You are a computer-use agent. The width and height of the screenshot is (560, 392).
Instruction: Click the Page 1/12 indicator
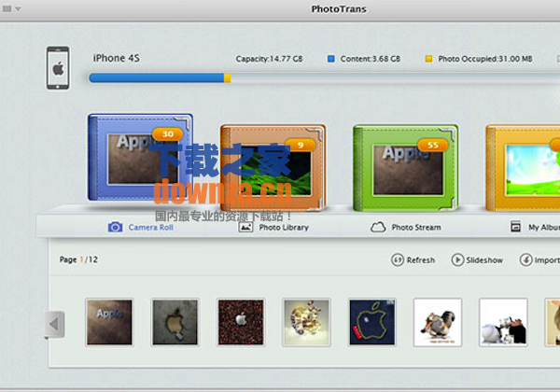(78, 259)
